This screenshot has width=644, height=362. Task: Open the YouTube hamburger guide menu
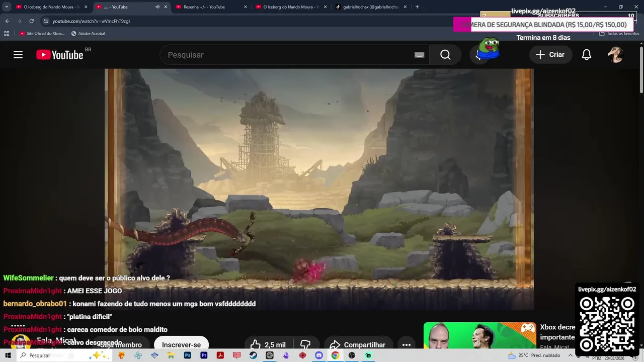pyautogui.click(x=18, y=55)
